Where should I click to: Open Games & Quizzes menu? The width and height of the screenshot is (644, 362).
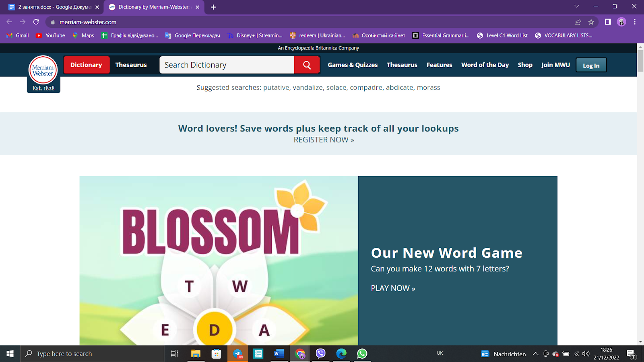coord(353,65)
